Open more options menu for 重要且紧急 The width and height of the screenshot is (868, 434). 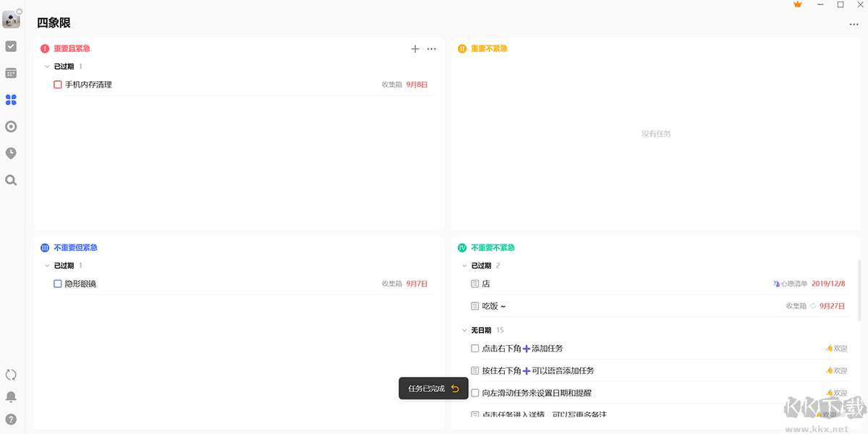[x=432, y=49]
